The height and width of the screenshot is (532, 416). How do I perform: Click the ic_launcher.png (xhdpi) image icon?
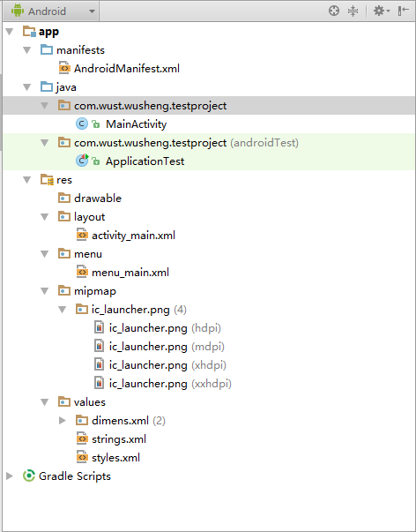click(99, 364)
